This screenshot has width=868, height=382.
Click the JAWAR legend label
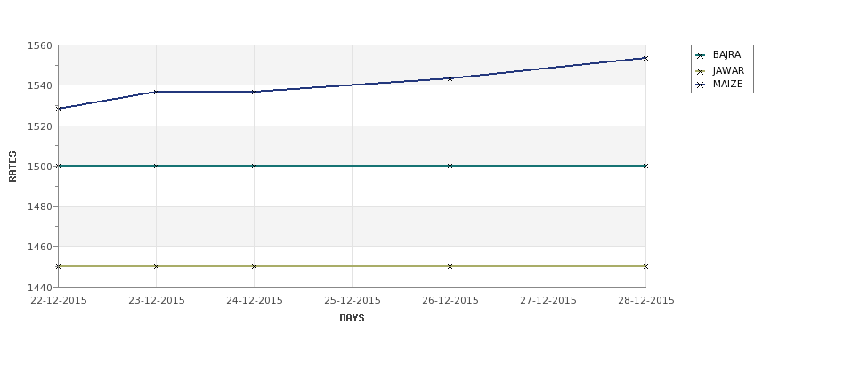(x=728, y=71)
